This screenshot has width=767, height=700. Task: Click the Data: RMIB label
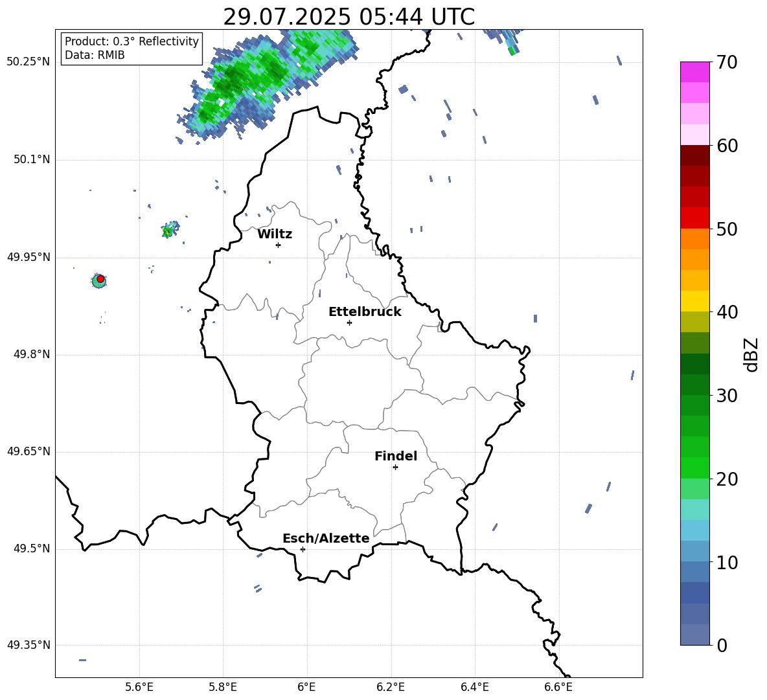pos(95,55)
